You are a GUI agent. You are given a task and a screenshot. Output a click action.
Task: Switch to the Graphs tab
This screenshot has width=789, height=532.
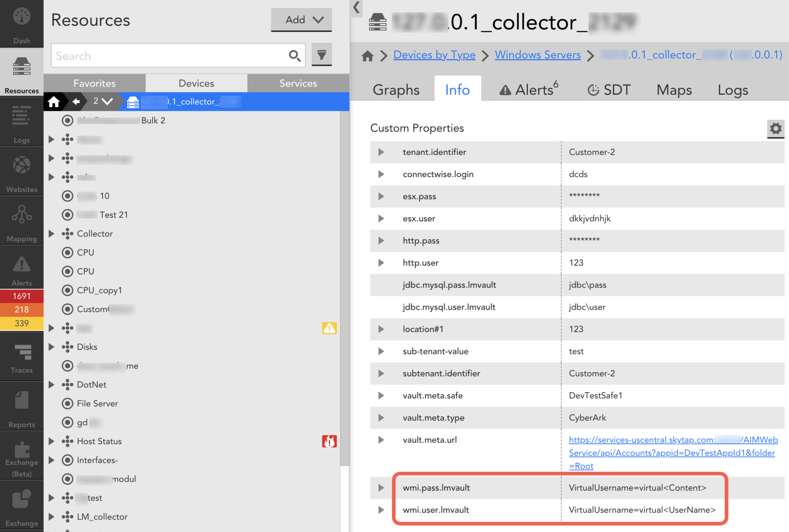[396, 90]
